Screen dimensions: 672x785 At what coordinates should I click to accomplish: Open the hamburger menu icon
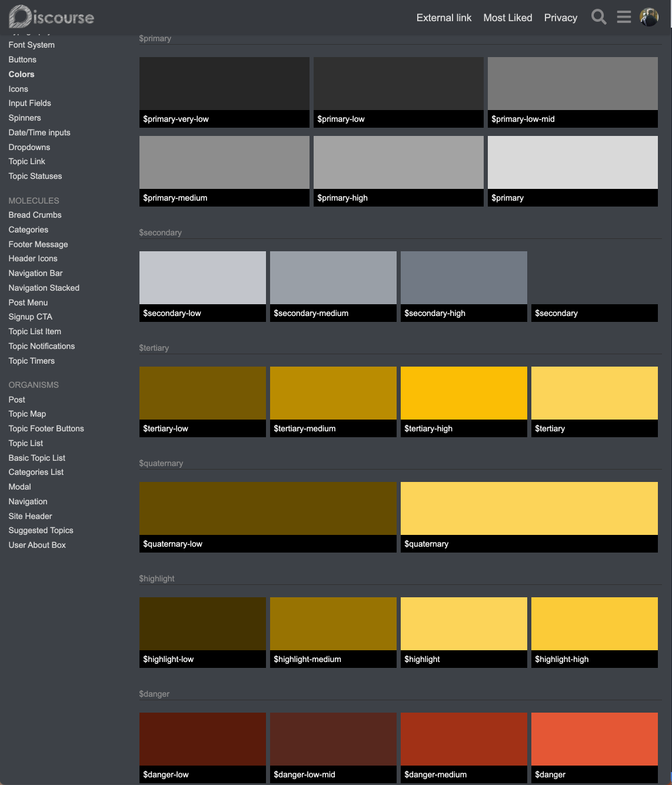[624, 17]
